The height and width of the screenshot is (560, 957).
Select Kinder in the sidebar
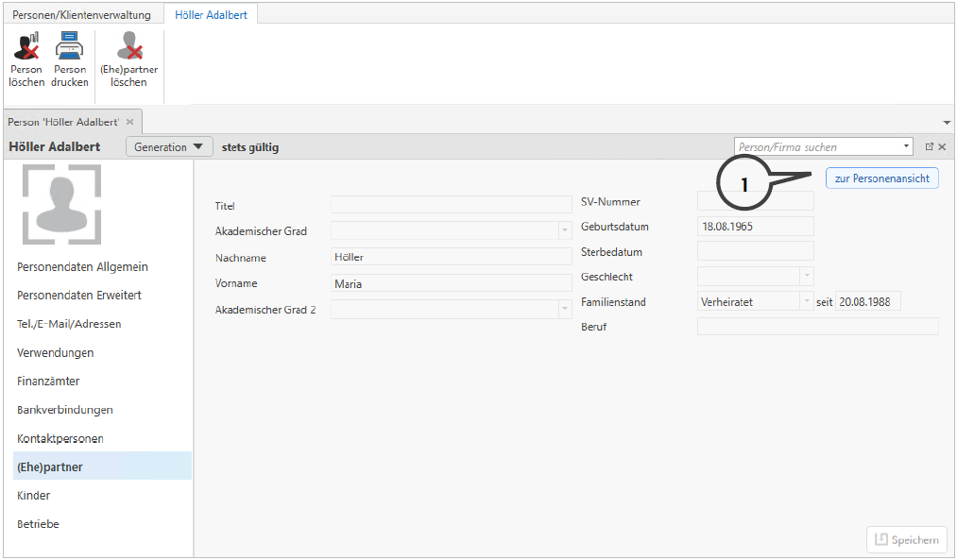coord(34,496)
